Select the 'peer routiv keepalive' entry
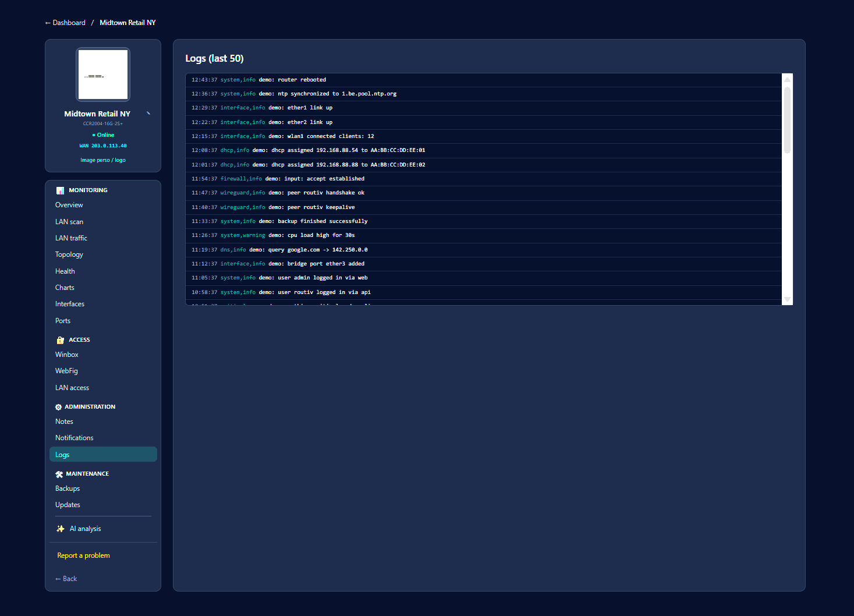This screenshot has height=616, width=854. click(484, 207)
